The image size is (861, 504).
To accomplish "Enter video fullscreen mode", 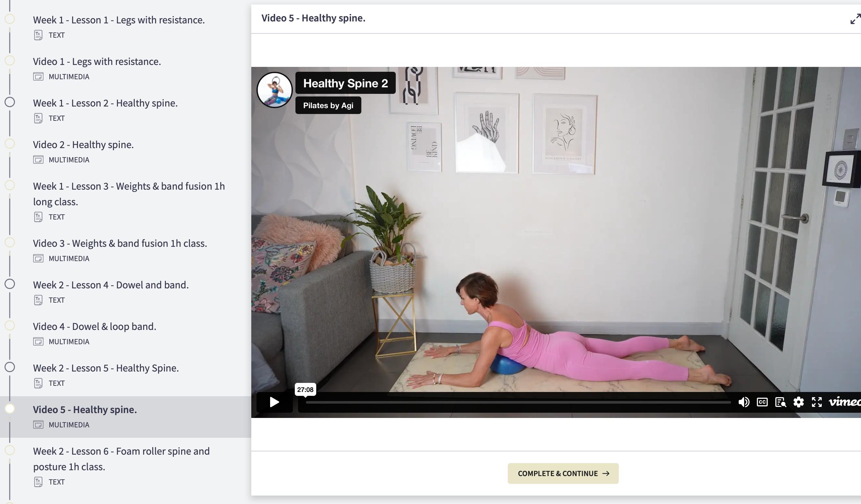I will [817, 402].
